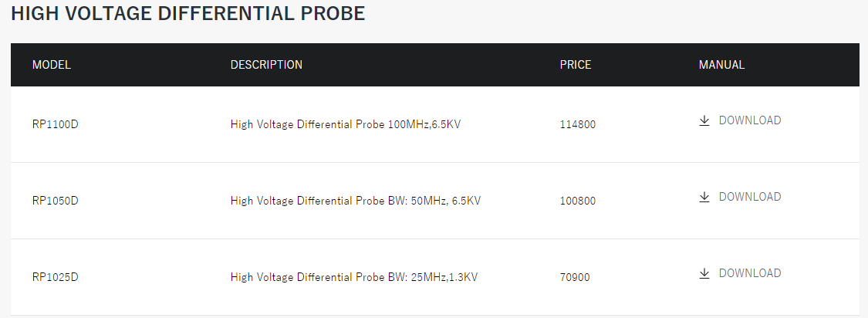Click download arrow icon for RP1100D manual
868x318 pixels.
(704, 120)
